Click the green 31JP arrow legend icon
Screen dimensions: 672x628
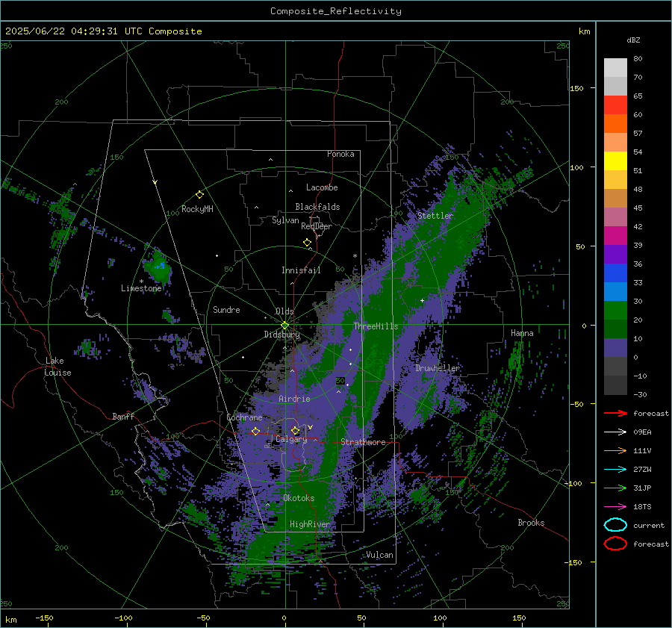click(615, 488)
